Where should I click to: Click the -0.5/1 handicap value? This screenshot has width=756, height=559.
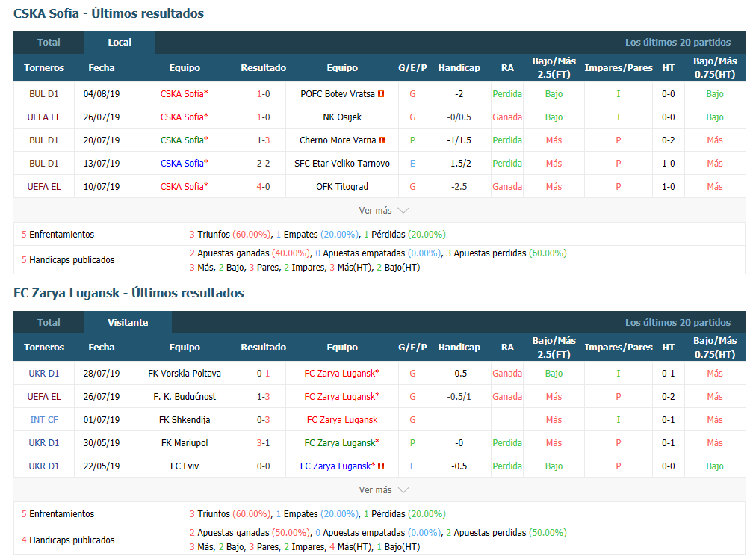[x=459, y=397]
